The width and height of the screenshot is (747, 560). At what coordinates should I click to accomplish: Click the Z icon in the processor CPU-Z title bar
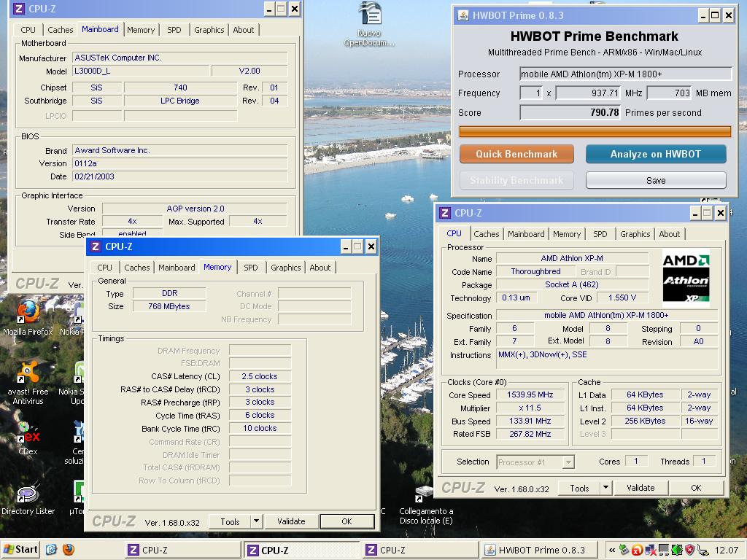[445, 213]
